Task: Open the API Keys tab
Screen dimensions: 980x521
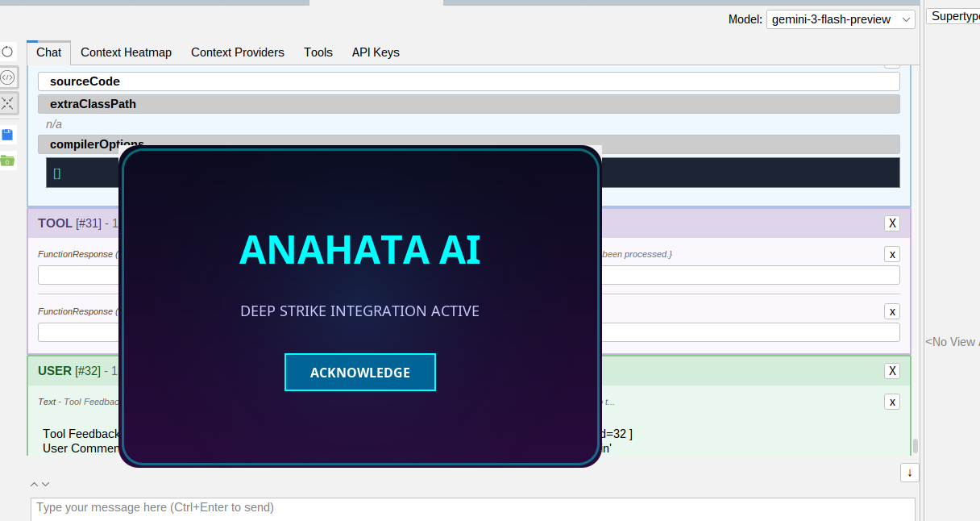Action: pos(376,52)
